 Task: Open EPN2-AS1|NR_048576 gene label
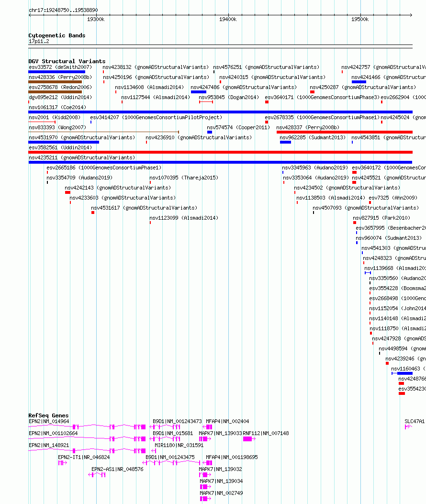point(117,469)
